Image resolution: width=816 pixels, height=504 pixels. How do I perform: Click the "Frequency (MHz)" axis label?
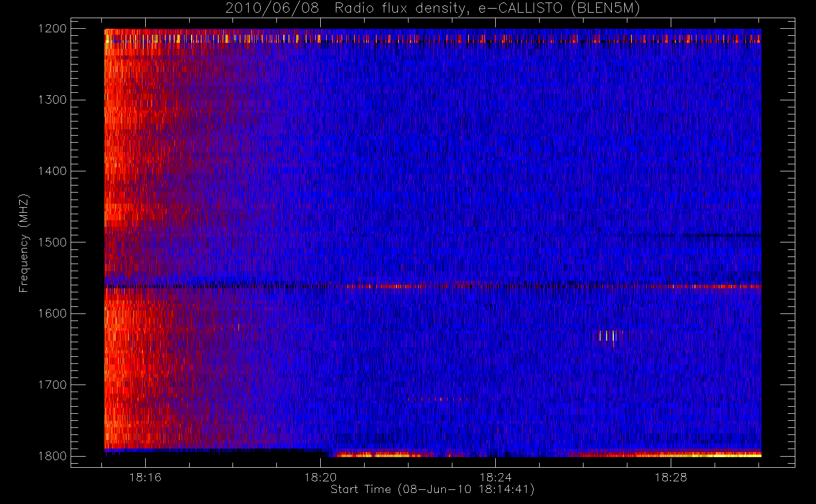(24, 243)
